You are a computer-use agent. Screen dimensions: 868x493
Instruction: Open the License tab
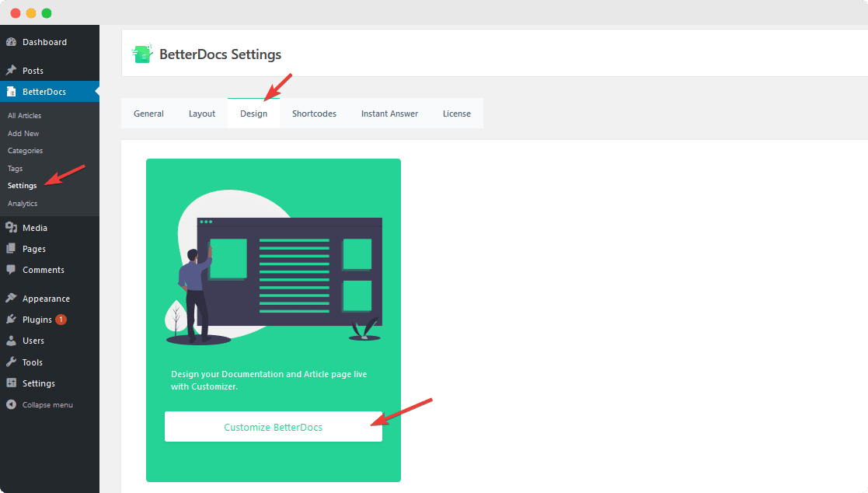(x=457, y=113)
